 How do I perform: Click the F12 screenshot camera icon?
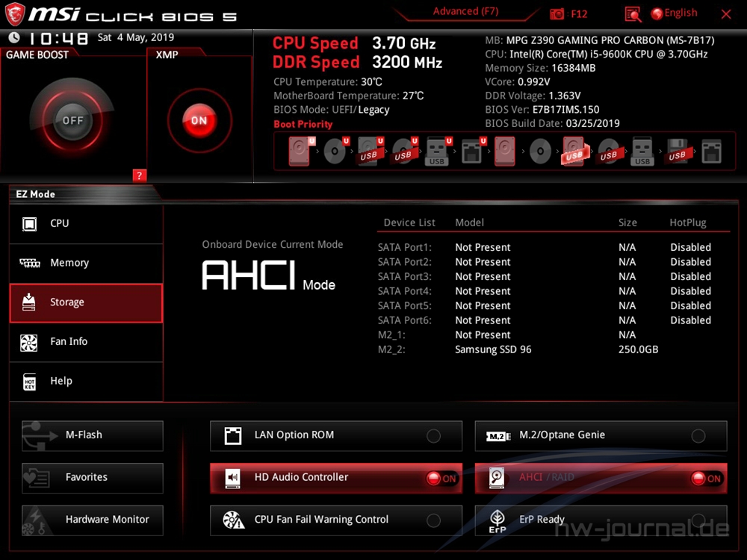pyautogui.click(x=557, y=13)
